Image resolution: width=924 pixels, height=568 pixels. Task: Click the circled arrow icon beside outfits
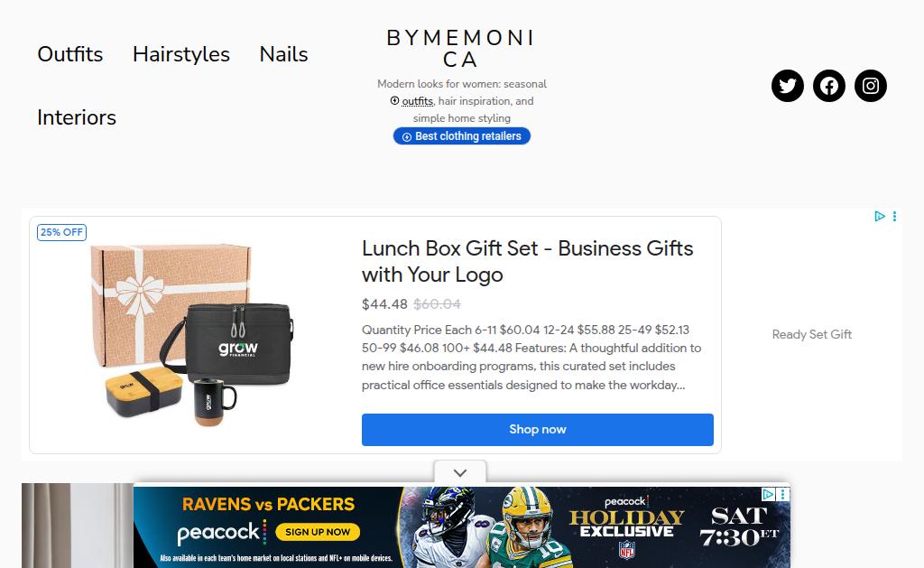pos(395,101)
